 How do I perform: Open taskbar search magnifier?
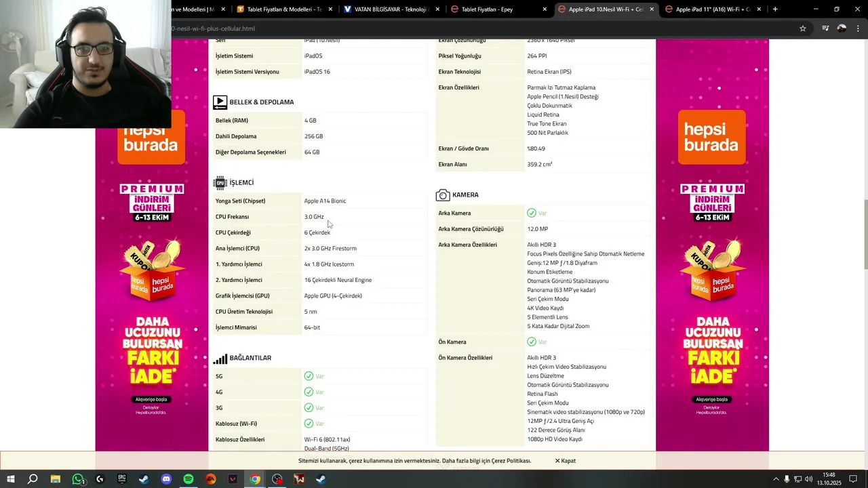pos(33,479)
